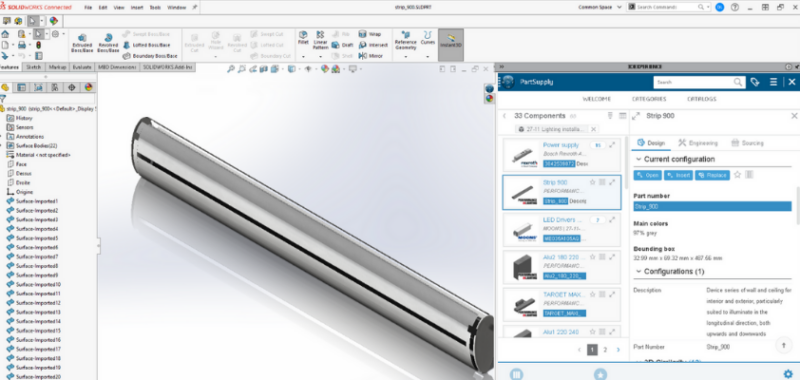
Task: Toggle favorite star for Strip 900 item
Action: tap(592, 182)
